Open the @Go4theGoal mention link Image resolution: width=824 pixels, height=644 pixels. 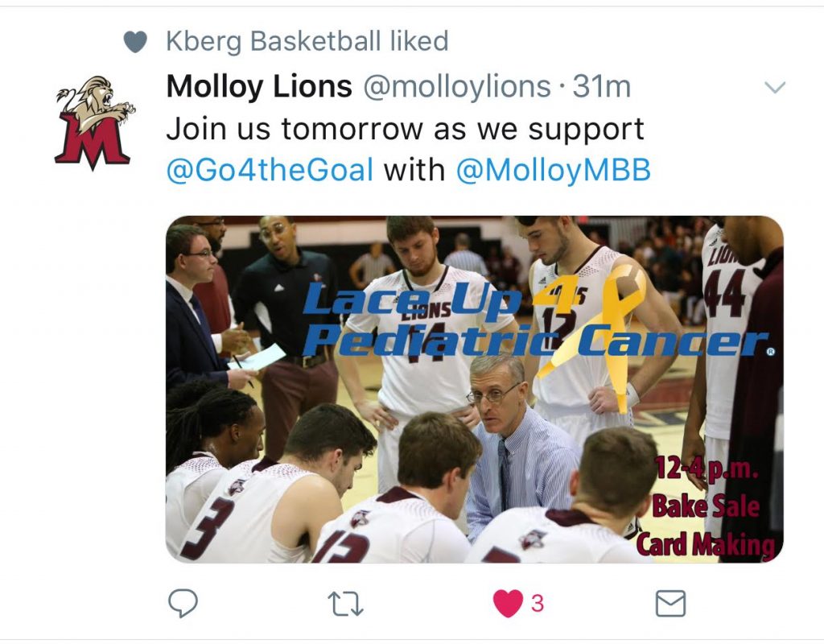coord(270,170)
